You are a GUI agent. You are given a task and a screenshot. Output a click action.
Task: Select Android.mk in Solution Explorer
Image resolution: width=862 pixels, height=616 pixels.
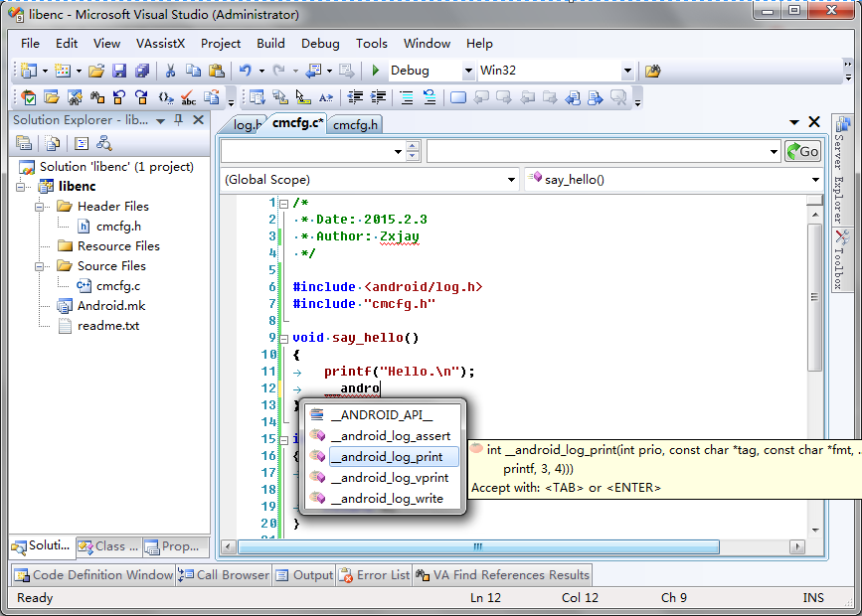111,306
